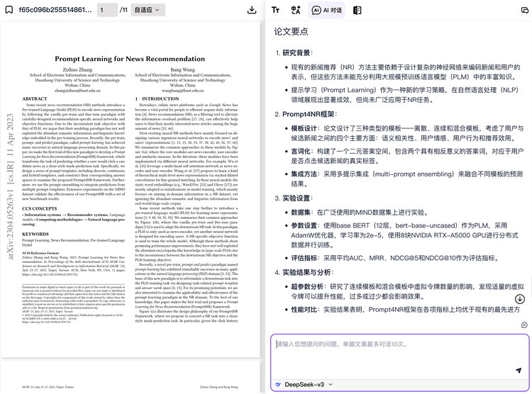This screenshot has height=394, width=532.
Task: Click the DeepSeek model logo icon
Action: click(x=278, y=385)
